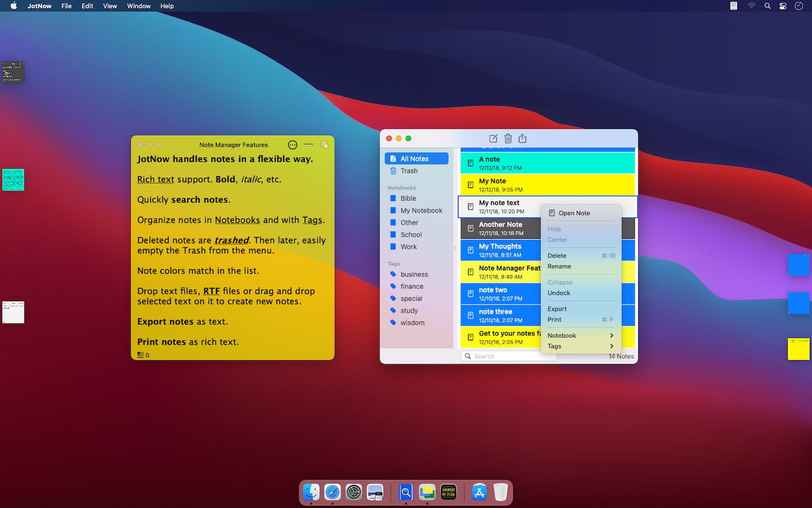Image resolution: width=812 pixels, height=508 pixels.
Task: Click the new note compose icon
Action: (x=493, y=138)
